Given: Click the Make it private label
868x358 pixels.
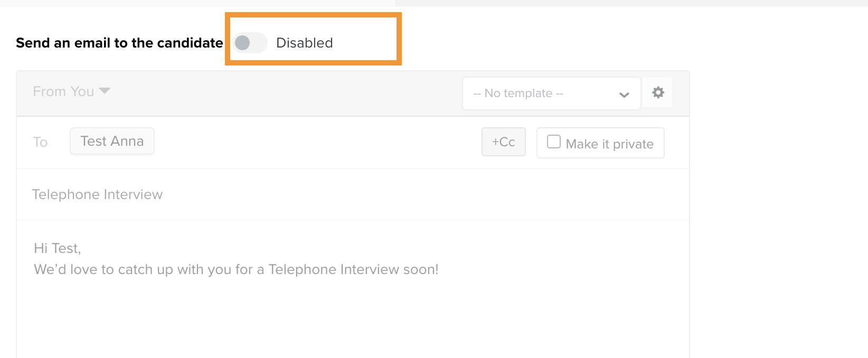Looking at the screenshot, I should 610,144.
